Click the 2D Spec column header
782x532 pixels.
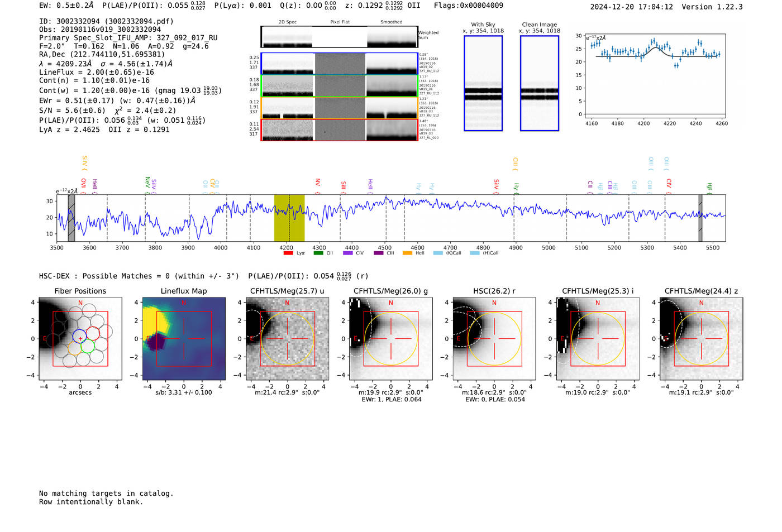pyautogui.click(x=288, y=22)
